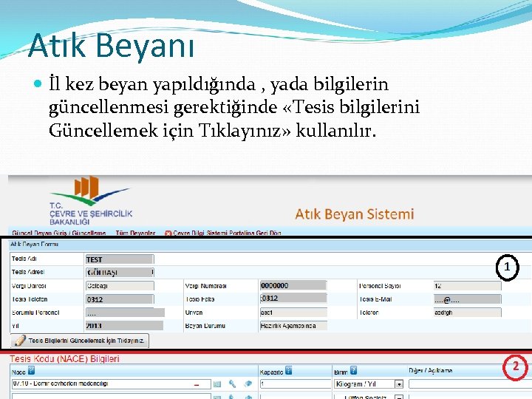Click the help icon next to Nace
532x399 pixels.
31,370
